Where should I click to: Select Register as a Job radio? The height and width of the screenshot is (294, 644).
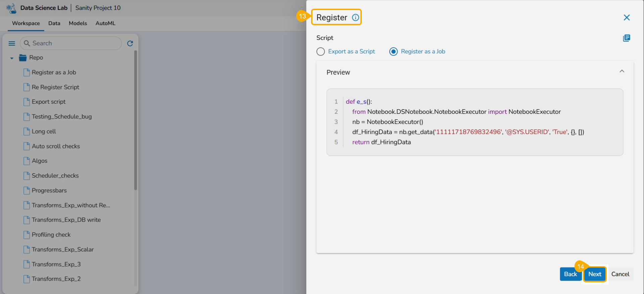[393, 51]
